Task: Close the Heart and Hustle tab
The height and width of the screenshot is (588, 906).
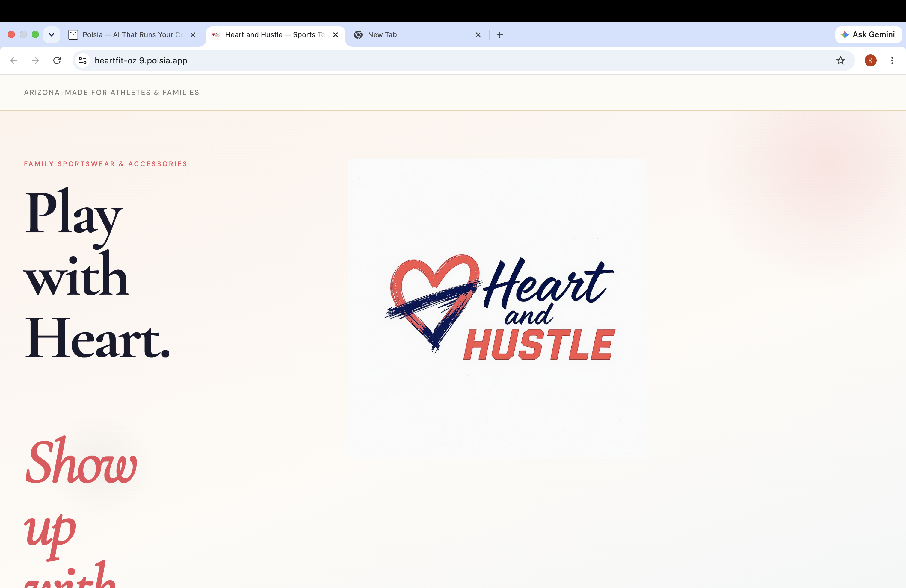Action: [x=335, y=35]
